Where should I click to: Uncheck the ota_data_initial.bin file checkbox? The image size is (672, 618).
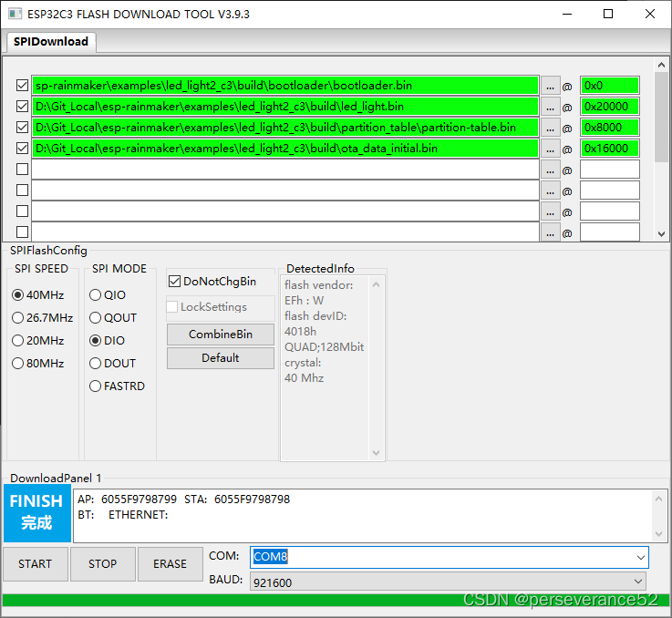click(x=22, y=149)
